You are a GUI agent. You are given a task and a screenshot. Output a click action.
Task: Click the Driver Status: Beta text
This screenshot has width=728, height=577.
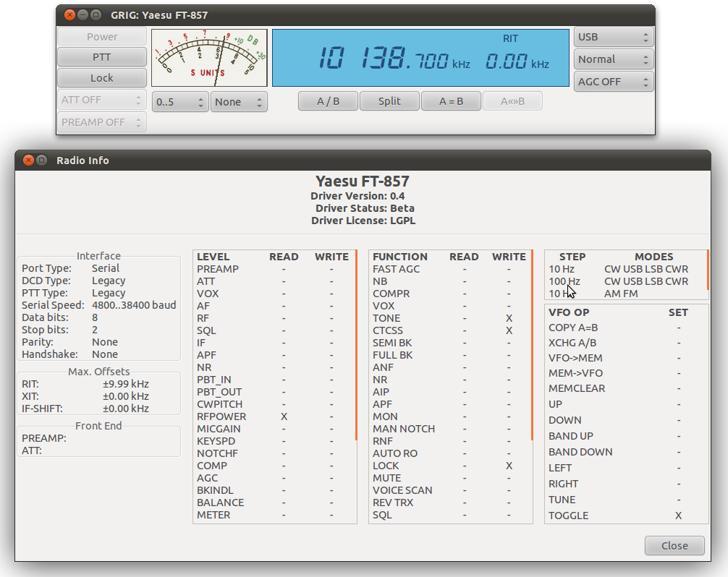click(365, 208)
